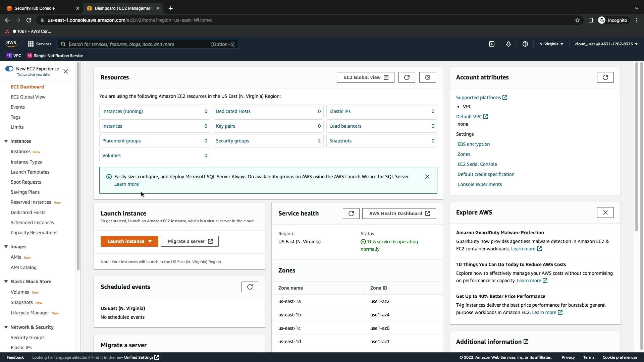
Task: Open the Security groups resource link
Action: [232, 141]
